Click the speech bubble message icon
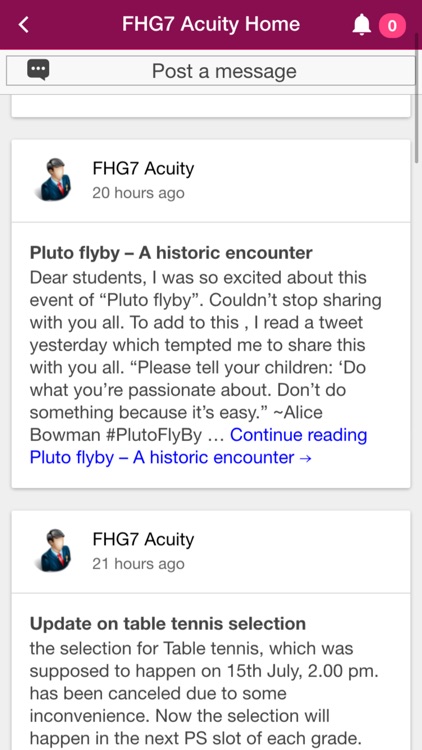This screenshot has width=422, height=750. click(38, 70)
